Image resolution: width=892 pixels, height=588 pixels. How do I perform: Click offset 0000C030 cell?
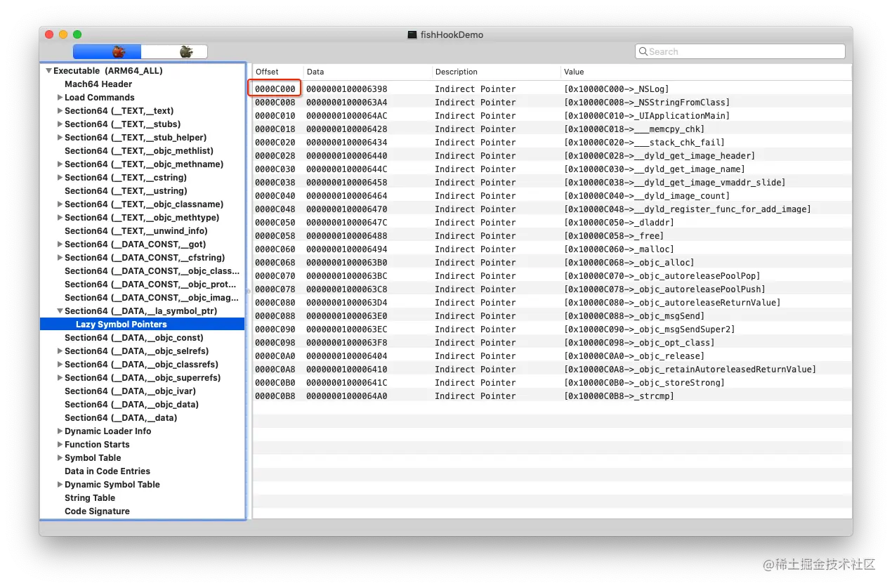coord(275,169)
